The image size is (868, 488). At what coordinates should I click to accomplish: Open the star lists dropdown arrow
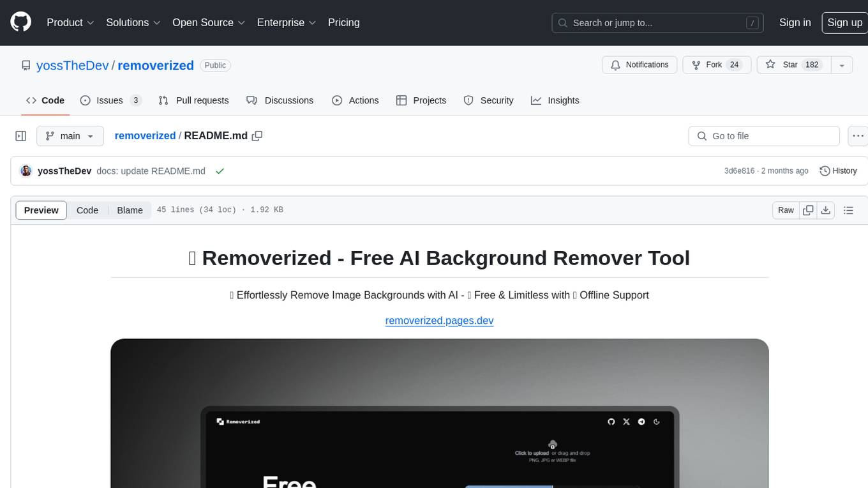pos(842,65)
